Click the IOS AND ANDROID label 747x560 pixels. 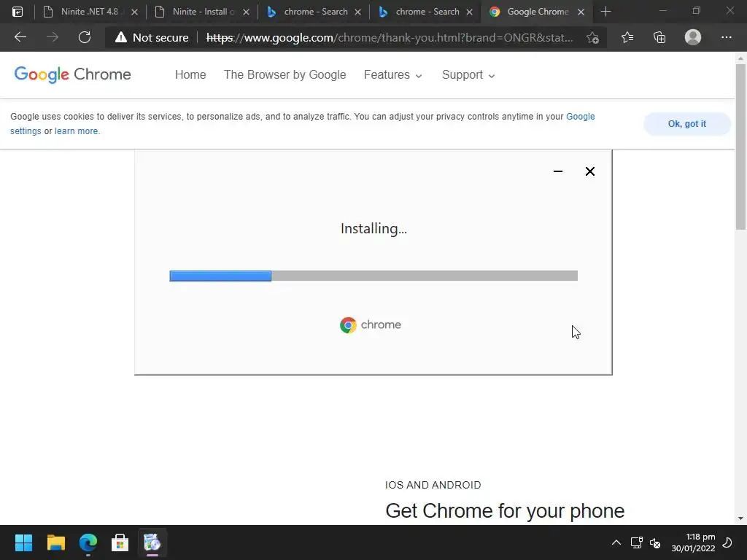(433, 485)
